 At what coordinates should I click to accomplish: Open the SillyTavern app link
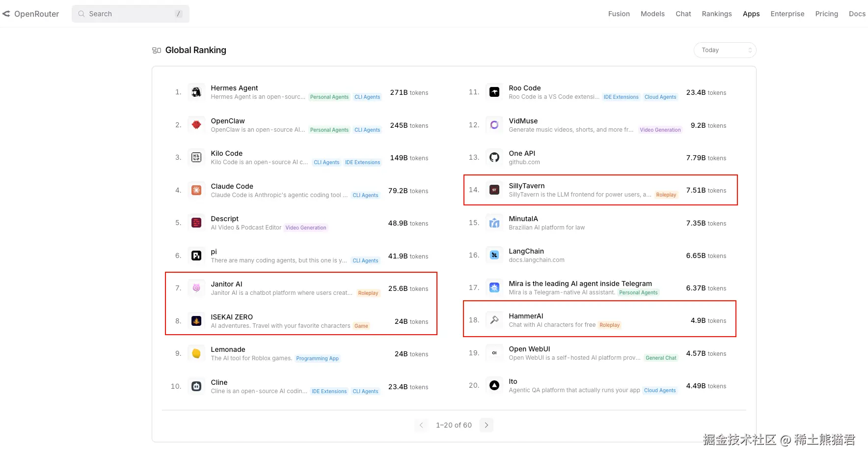pos(527,186)
